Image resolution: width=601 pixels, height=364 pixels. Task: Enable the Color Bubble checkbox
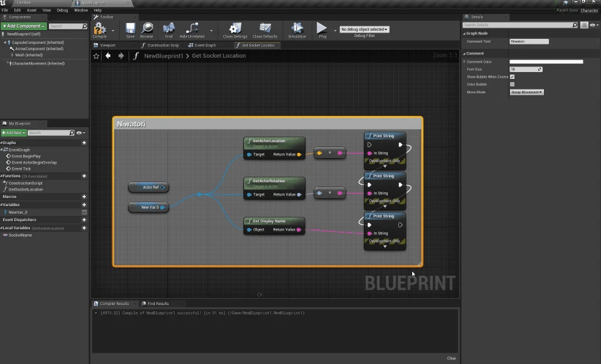[512, 84]
